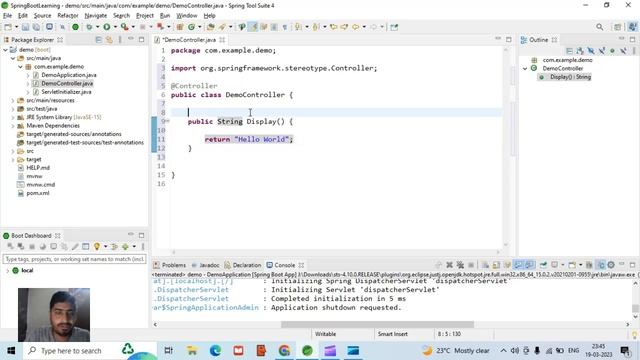Click the Google Chrome taskbar icon
Viewport: 640px width, 360px height.
[284, 351]
